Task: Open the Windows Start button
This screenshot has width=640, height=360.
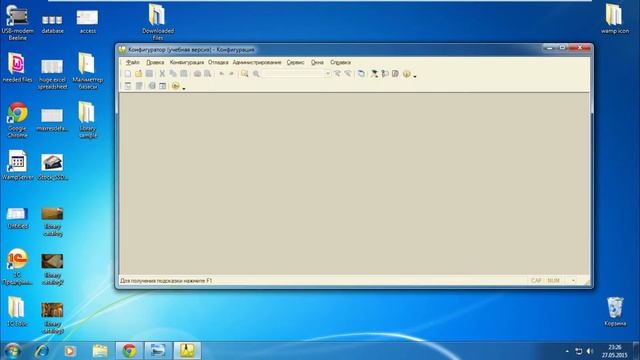Action: click(13, 351)
